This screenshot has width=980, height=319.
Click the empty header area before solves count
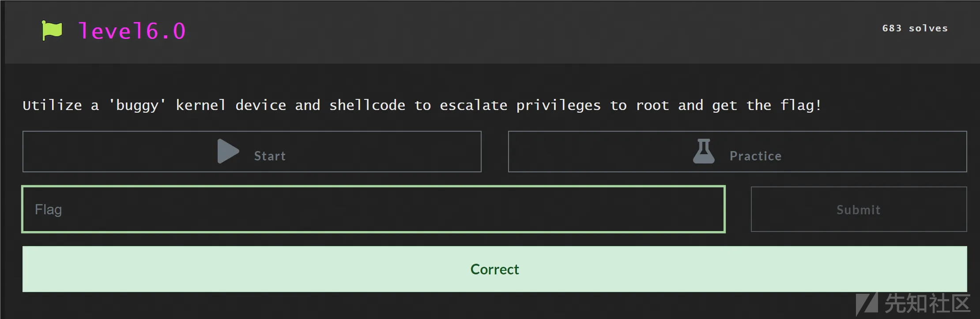click(x=530, y=31)
